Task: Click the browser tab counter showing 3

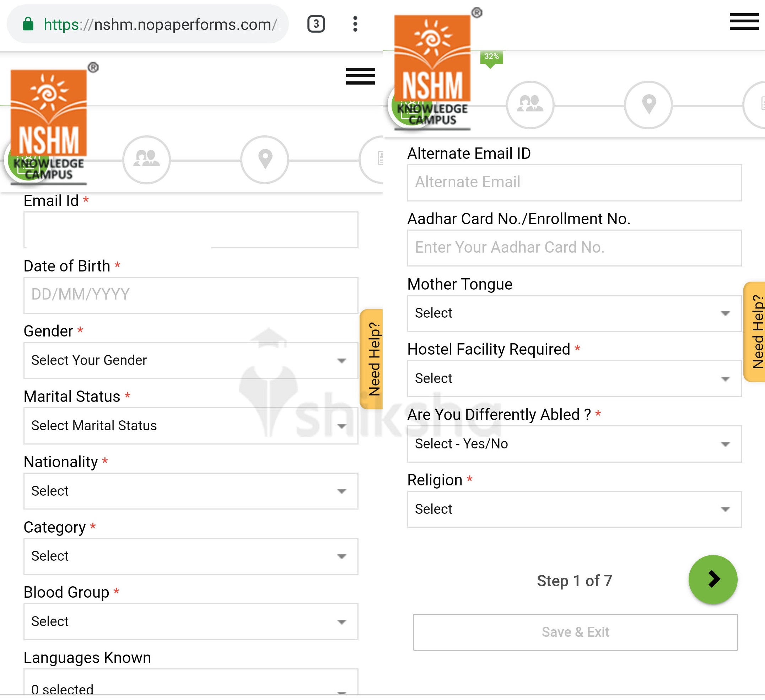Action: (x=316, y=23)
